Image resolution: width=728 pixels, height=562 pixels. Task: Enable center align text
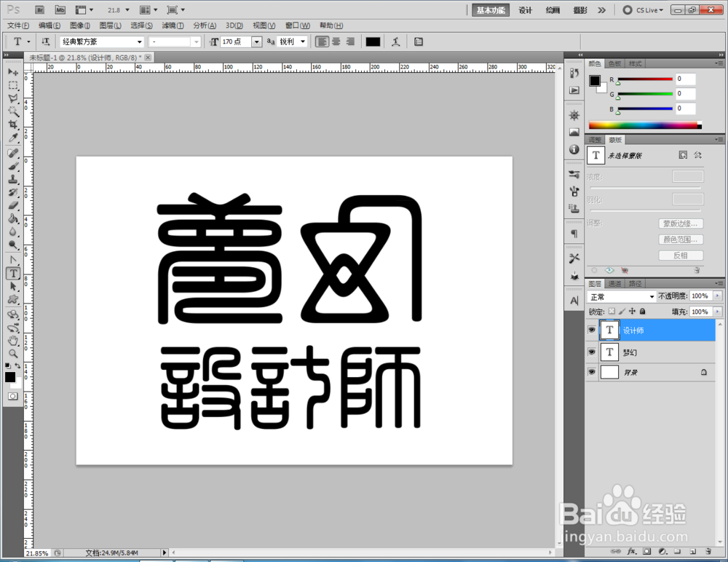tap(336, 41)
